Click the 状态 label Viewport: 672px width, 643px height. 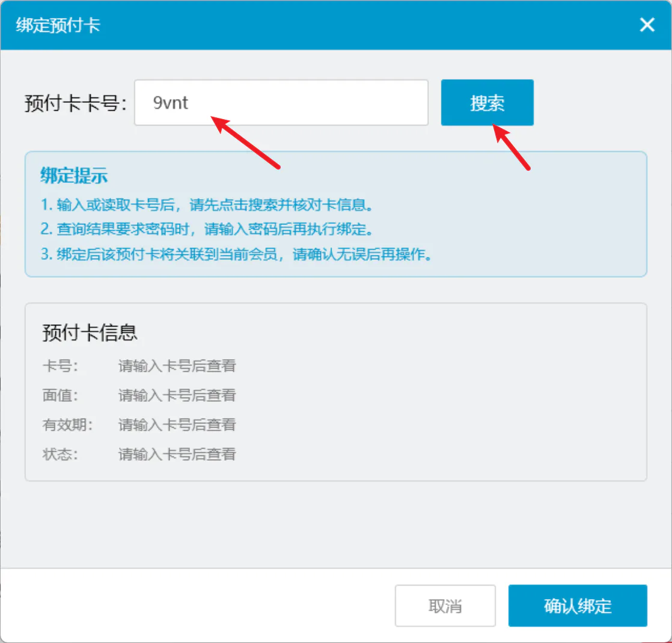60,454
